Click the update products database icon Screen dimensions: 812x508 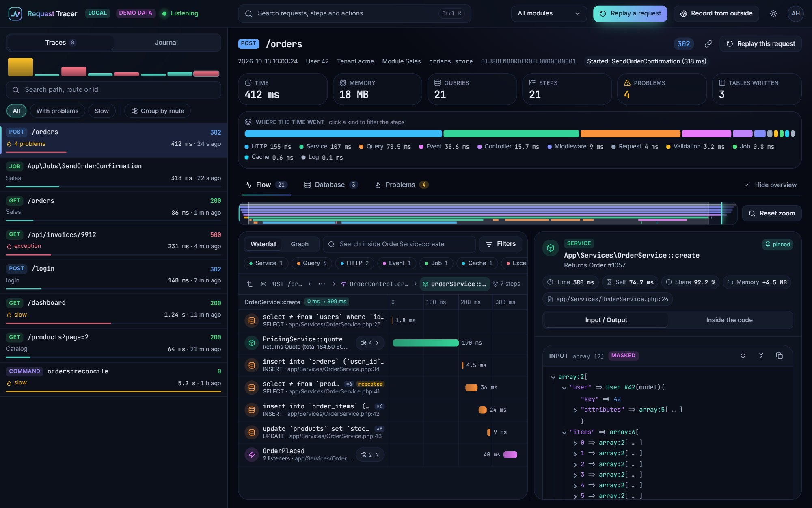252,432
